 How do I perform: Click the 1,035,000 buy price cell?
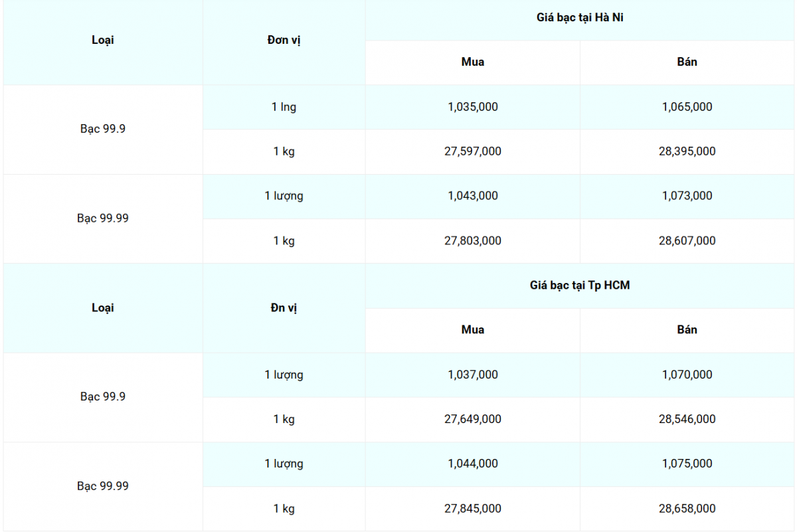tap(472, 107)
